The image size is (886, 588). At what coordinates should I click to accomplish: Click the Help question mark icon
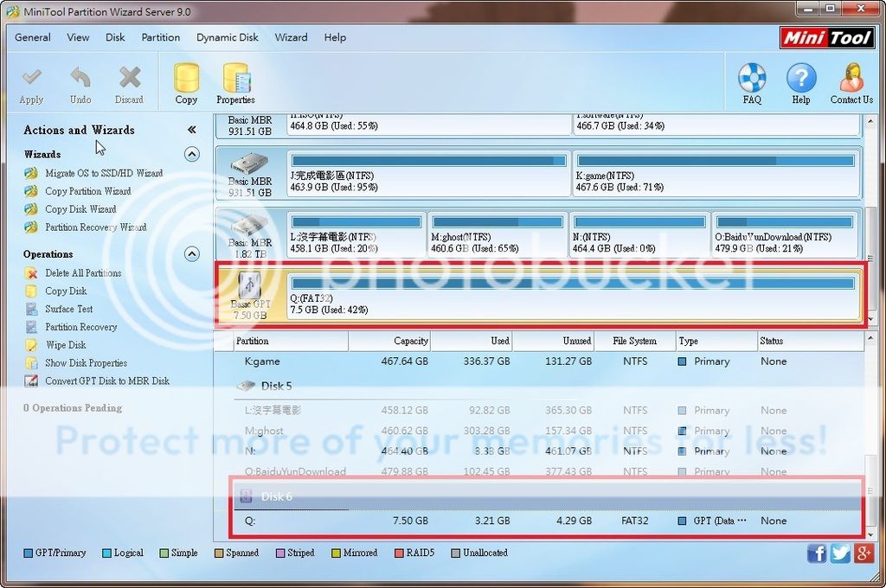pyautogui.click(x=801, y=80)
